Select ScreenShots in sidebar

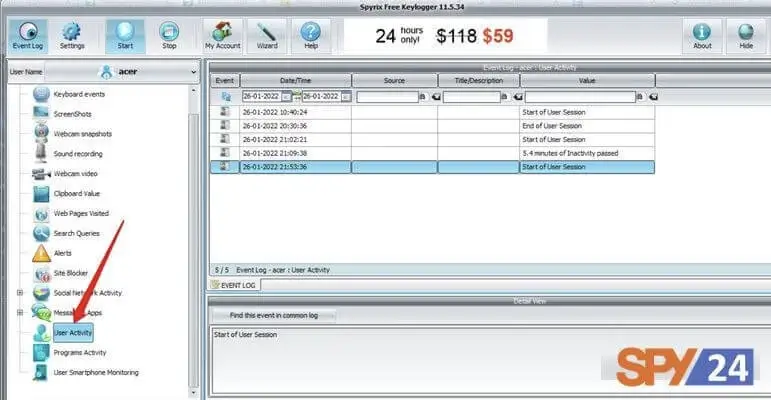[x=72, y=114]
